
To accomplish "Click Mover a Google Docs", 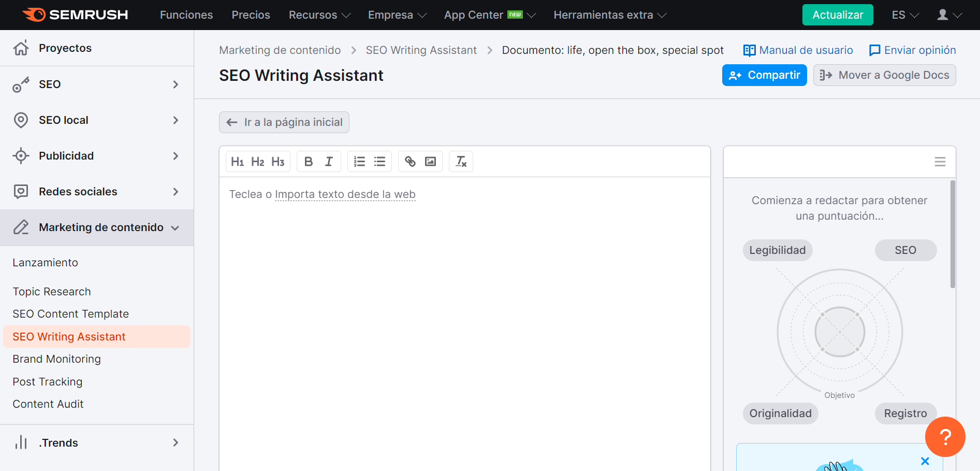I will pos(884,75).
